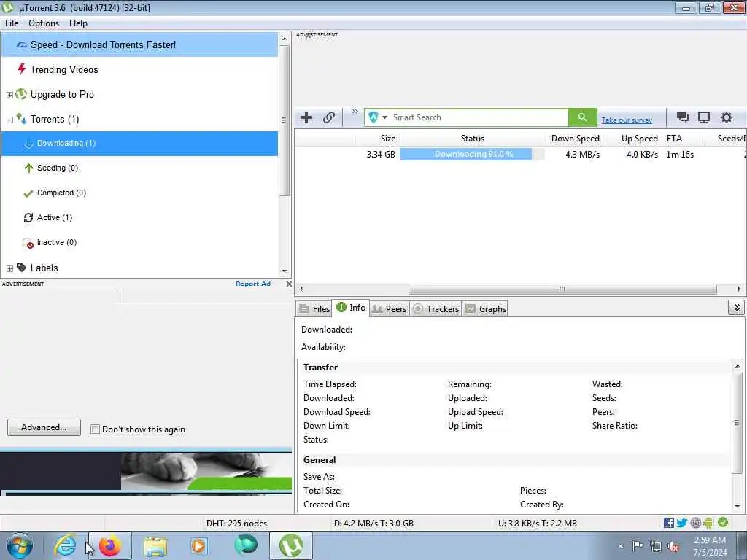Open the Take our survey link
Viewport: 747px width, 560px height.
[x=627, y=120]
